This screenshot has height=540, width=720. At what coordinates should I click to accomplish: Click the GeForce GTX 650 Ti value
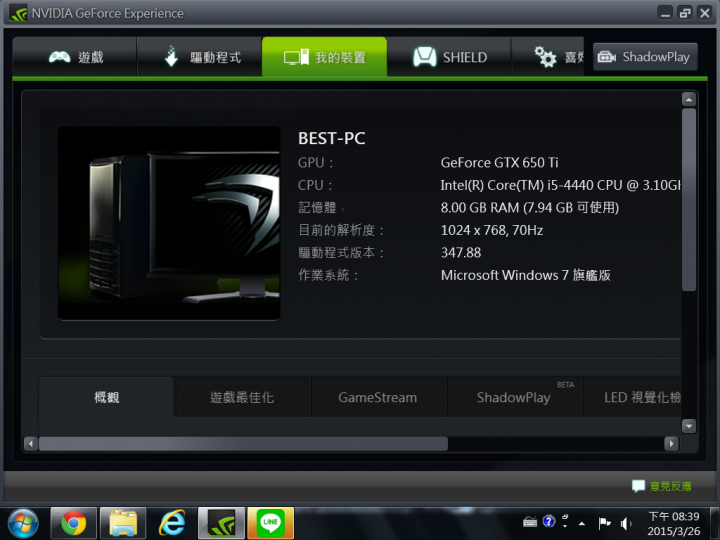click(499, 163)
